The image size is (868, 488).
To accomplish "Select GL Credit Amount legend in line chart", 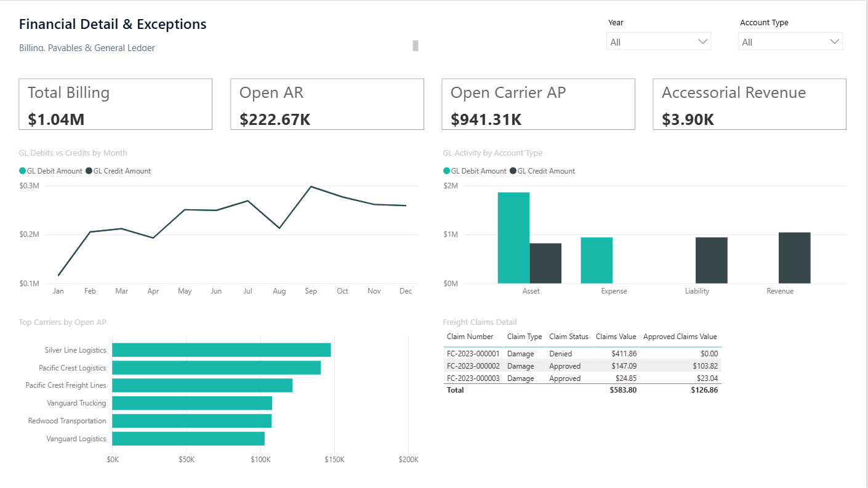I will click(x=118, y=171).
